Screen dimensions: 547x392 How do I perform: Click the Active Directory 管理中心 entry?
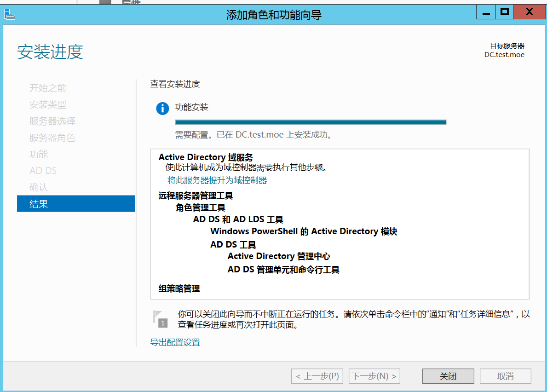(279, 256)
